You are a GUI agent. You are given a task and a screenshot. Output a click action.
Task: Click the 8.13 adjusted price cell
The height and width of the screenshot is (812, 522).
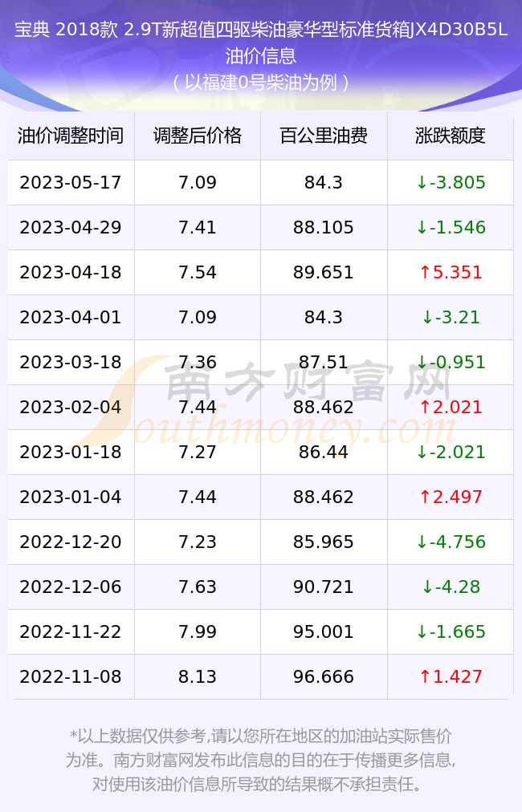click(198, 677)
